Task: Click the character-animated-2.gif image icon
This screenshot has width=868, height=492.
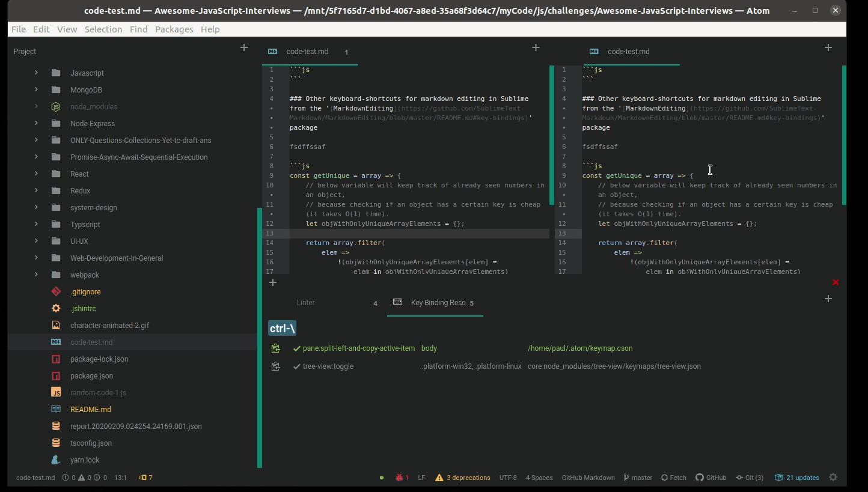Action: [x=56, y=325]
